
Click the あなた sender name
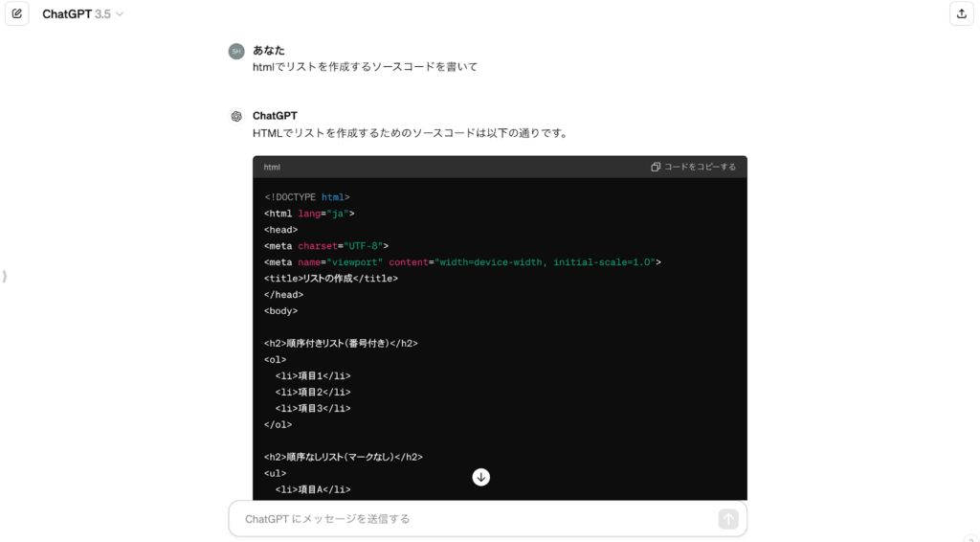(269, 50)
